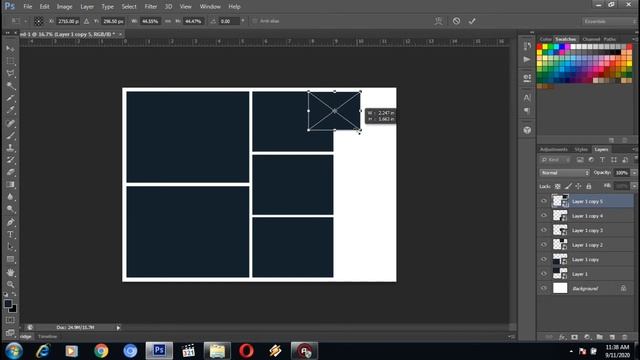Filter layers by pixel layers
The height and width of the screenshot is (360, 640).
coord(580,160)
